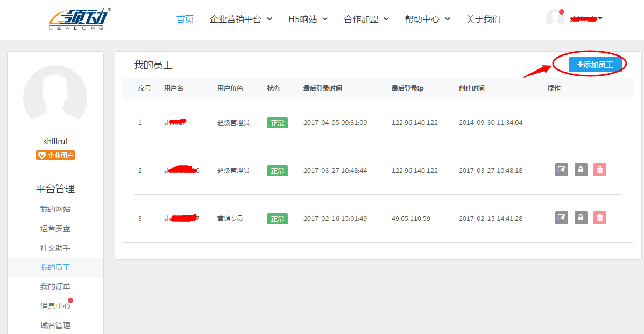
Task: Expand the 合作加盟 menu
Action: [366, 19]
